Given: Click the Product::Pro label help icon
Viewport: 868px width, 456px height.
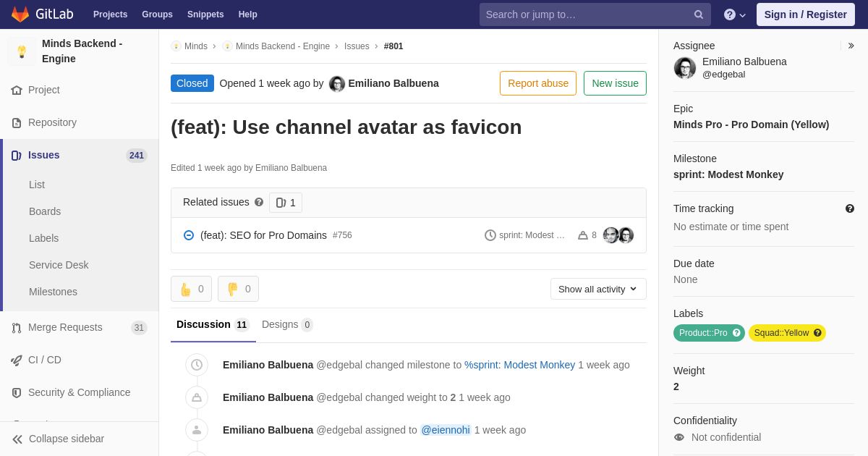Looking at the screenshot, I should (x=736, y=333).
